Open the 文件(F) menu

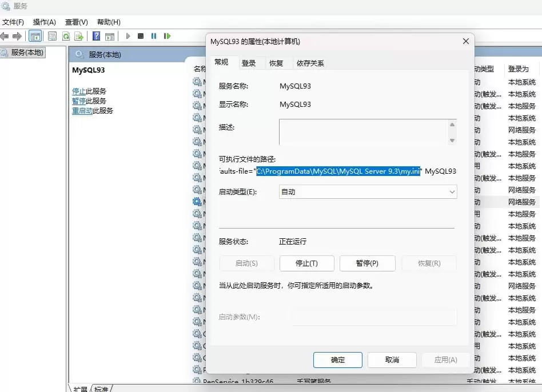[13, 22]
